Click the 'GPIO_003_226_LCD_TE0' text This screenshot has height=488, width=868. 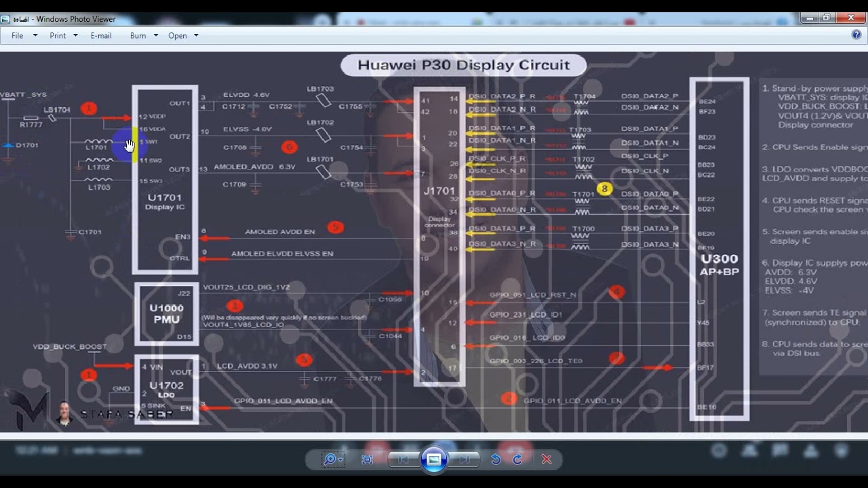(536, 361)
